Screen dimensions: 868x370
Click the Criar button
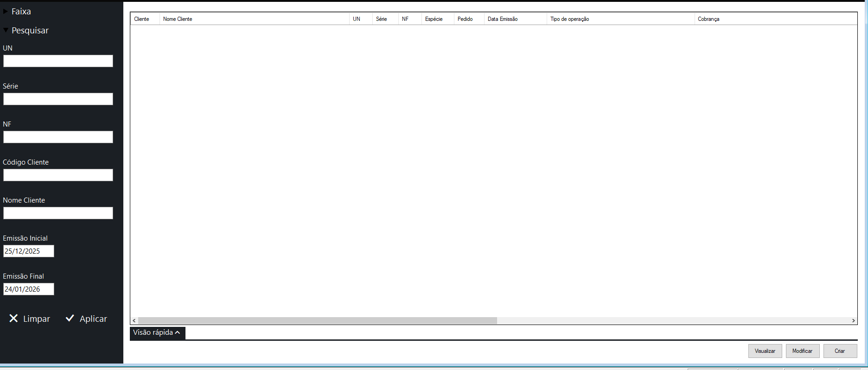(840, 351)
